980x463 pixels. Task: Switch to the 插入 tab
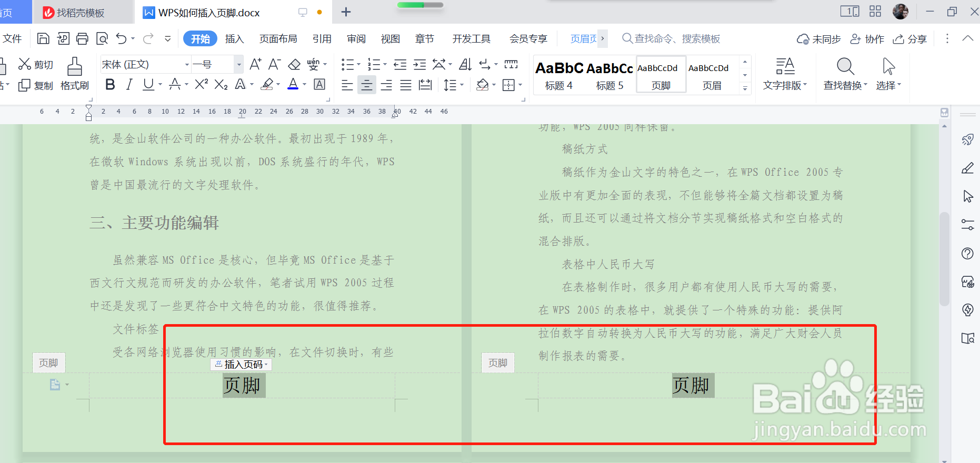pos(234,38)
